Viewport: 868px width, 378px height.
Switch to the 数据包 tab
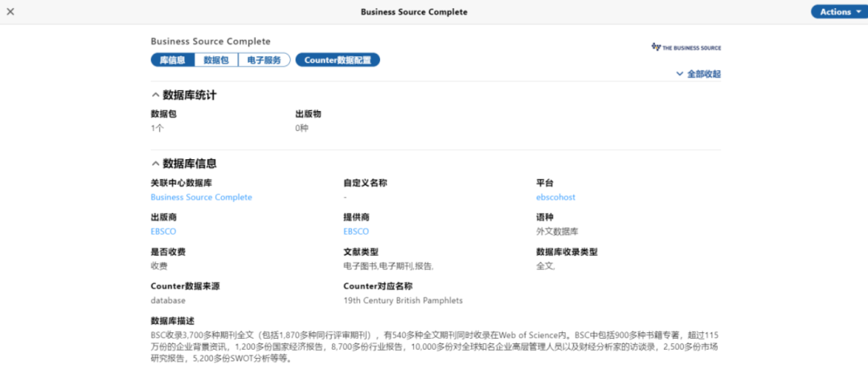(216, 60)
